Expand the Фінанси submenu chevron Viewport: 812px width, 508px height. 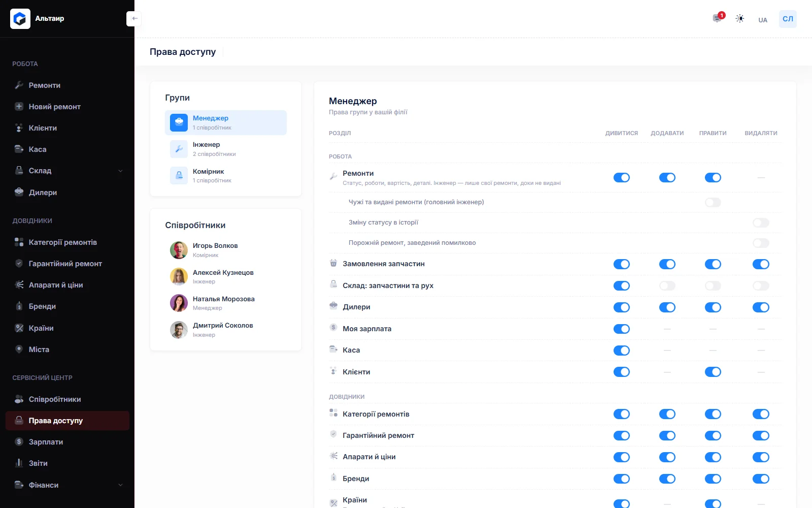pos(120,485)
